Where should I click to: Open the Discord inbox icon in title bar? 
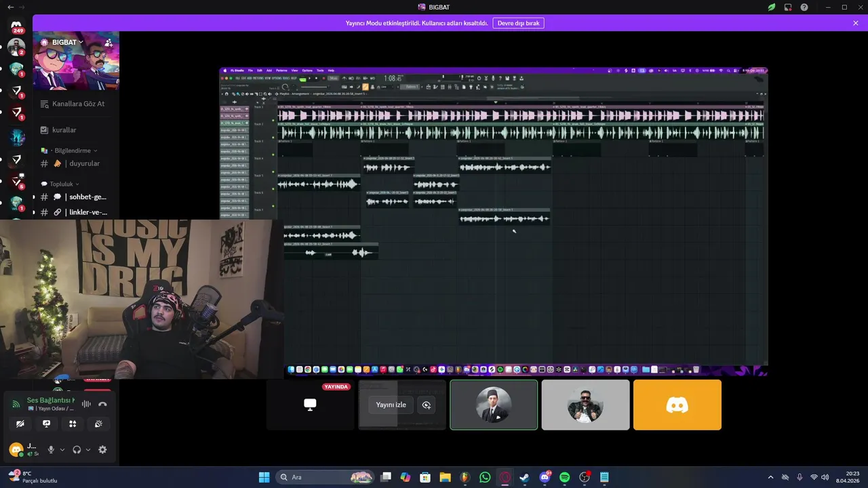point(788,7)
